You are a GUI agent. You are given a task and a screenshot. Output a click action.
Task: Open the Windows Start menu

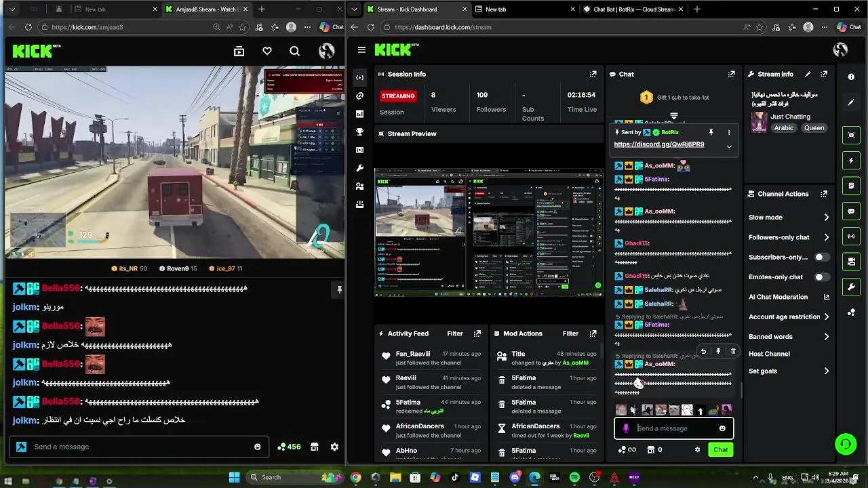[x=235, y=477]
